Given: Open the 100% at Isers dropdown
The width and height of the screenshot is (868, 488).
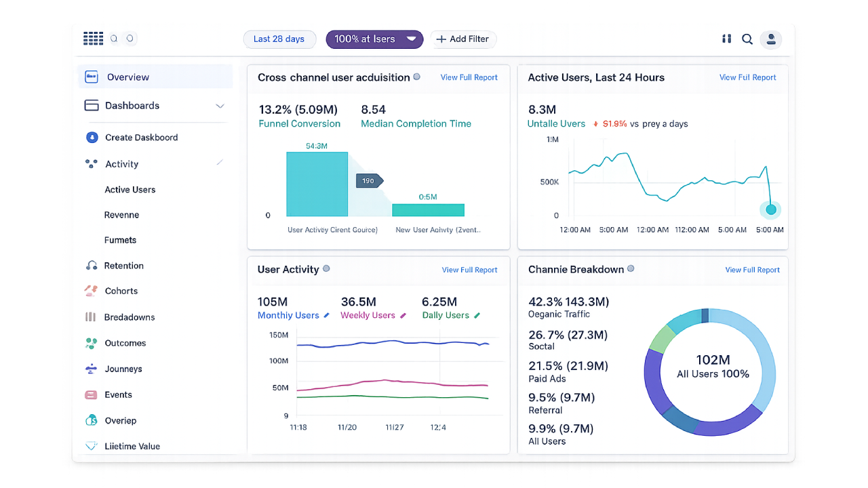Looking at the screenshot, I should pyautogui.click(x=374, y=39).
